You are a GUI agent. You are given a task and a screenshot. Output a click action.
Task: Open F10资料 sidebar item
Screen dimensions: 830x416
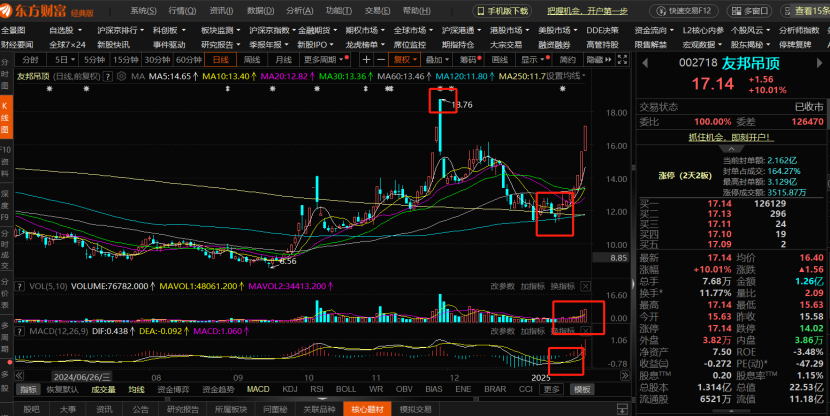[x=5, y=161]
